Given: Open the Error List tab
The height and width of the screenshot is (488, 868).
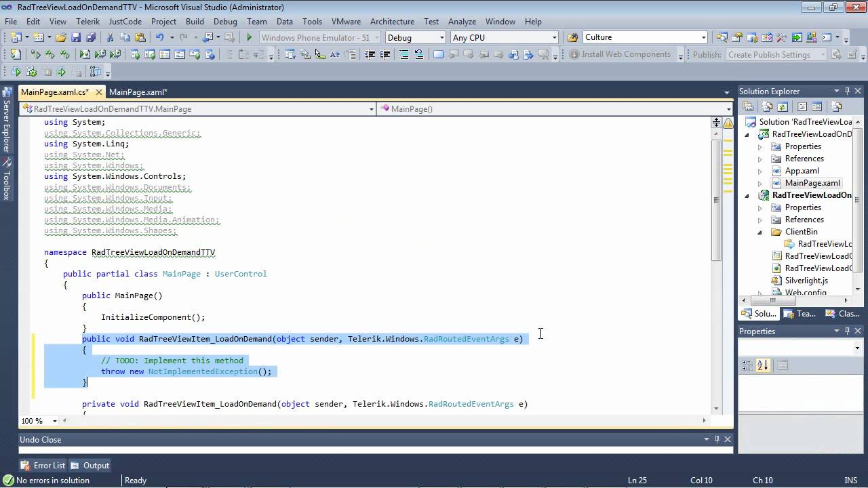Looking at the screenshot, I should 43,465.
